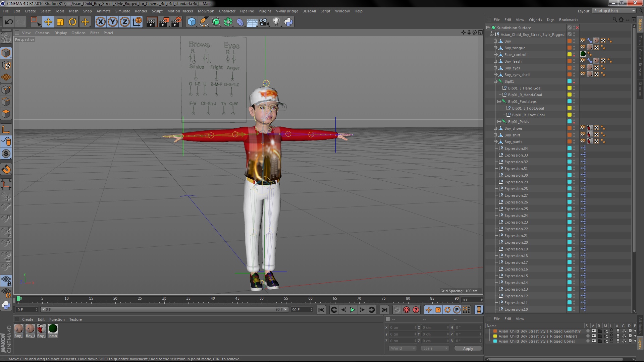This screenshot has height=362, width=644.
Task: Toggle visibility of Geometry layer
Action: 593,331
